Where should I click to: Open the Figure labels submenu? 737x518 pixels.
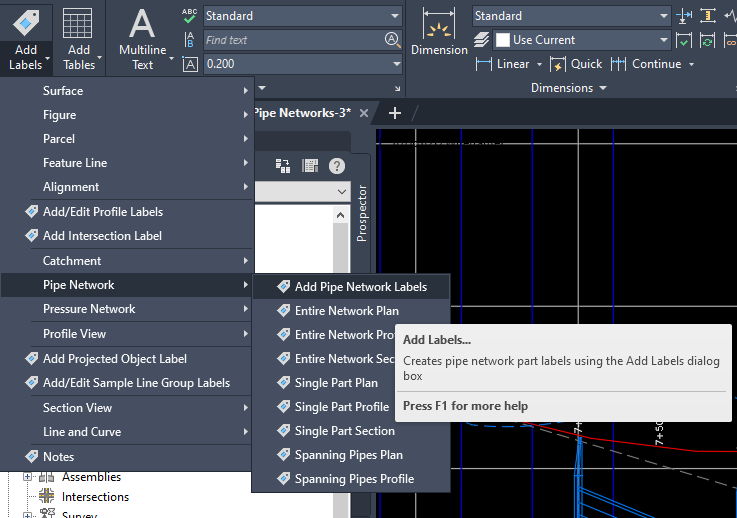pyautogui.click(x=127, y=115)
